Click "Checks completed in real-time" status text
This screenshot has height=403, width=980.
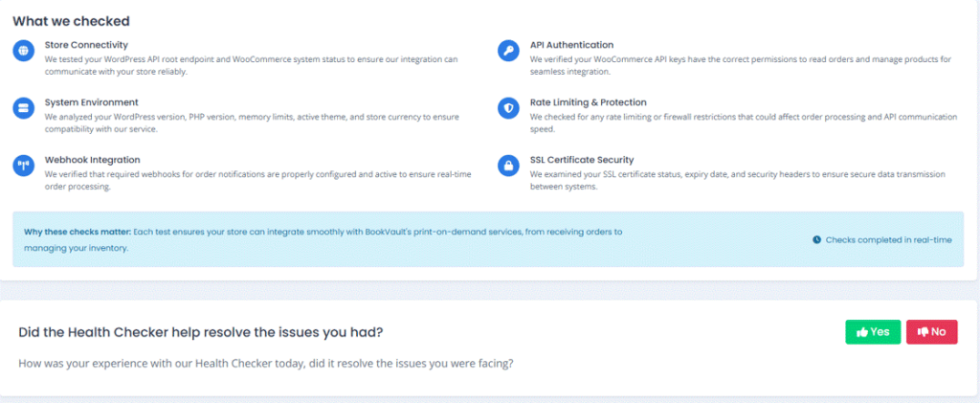888,239
